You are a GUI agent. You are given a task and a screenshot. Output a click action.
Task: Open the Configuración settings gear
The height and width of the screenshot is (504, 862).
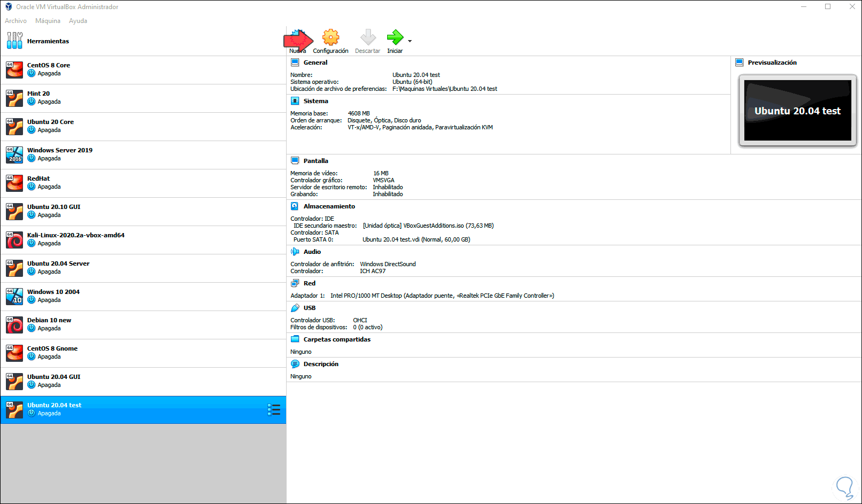tap(330, 37)
